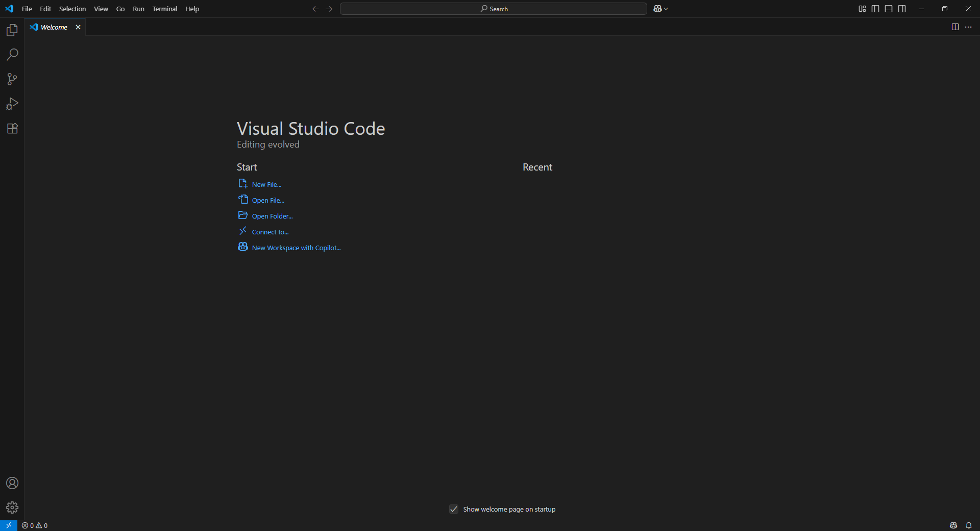Toggle the secondary side bar

pyautogui.click(x=902, y=9)
